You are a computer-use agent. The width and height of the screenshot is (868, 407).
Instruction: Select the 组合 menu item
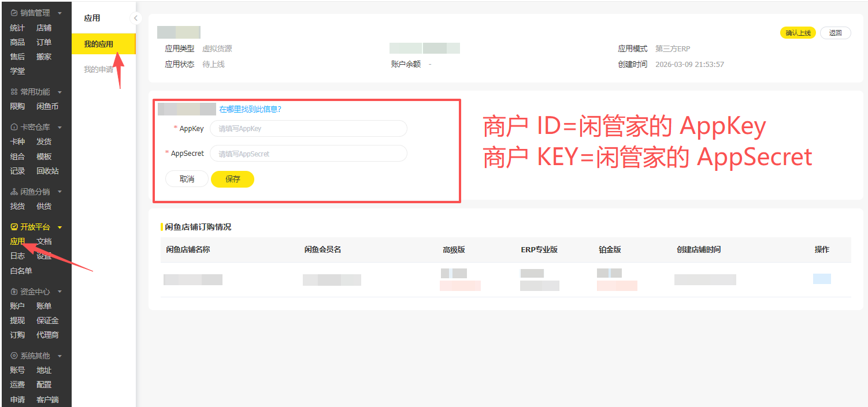[x=17, y=156]
